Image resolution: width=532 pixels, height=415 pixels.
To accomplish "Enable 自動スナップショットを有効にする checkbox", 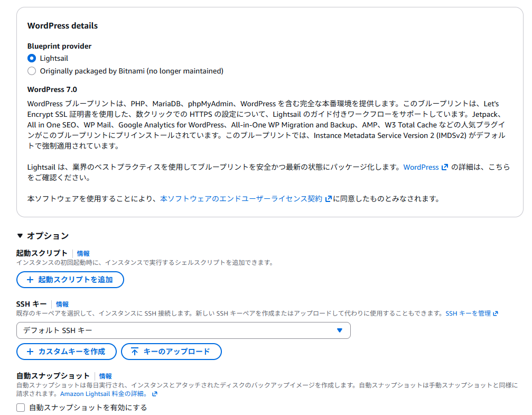I will pyautogui.click(x=21, y=408).
